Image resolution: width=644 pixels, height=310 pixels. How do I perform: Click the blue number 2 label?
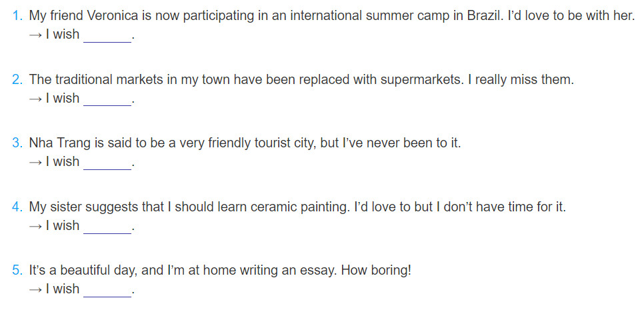click(17, 80)
